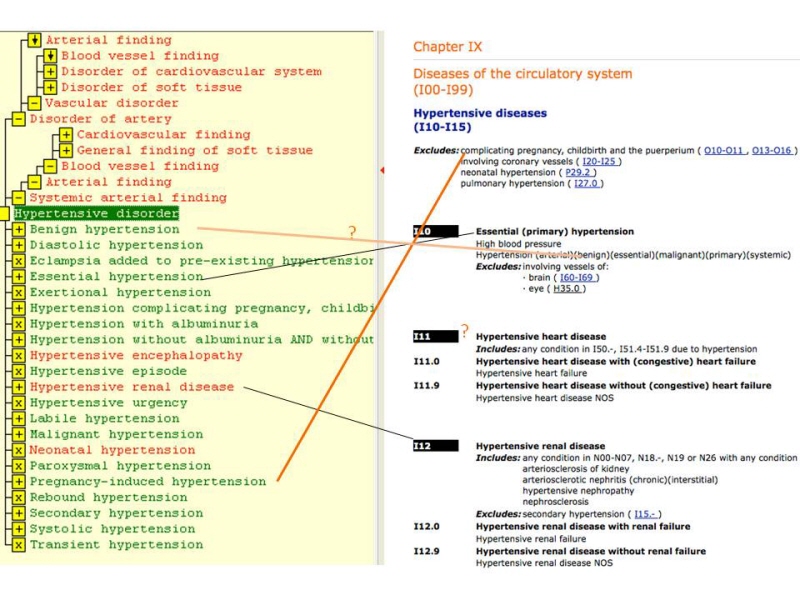This screenshot has height=600, width=800.
Task: Follow the I20-I25 coronary vessels link
Action: [599, 162]
